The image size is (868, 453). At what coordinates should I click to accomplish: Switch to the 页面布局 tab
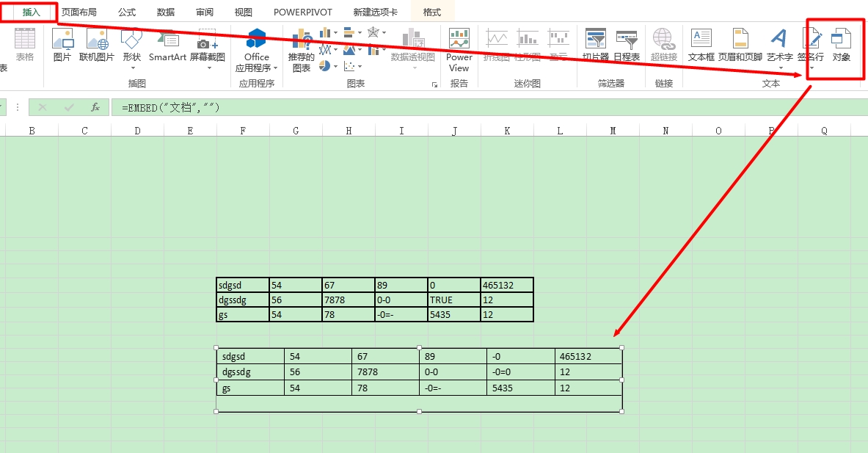tap(79, 12)
